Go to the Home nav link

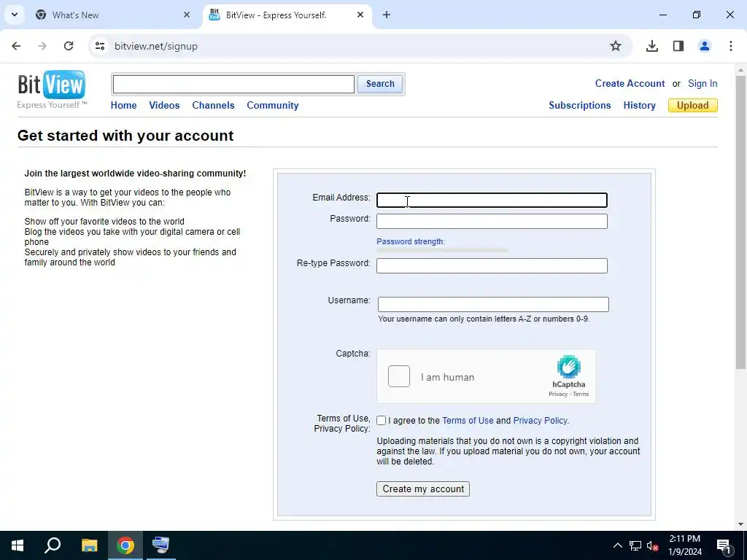pyautogui.click(x=123, y=105)
